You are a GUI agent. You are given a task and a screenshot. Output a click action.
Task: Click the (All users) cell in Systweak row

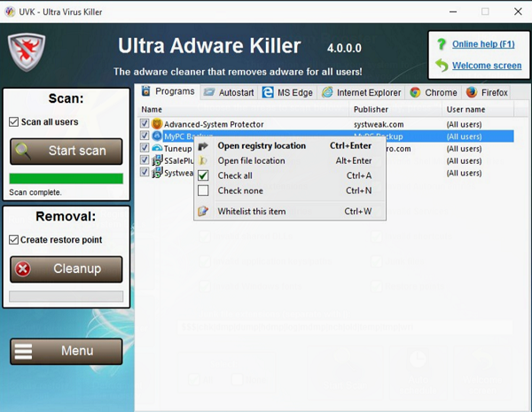click(464, 173)
